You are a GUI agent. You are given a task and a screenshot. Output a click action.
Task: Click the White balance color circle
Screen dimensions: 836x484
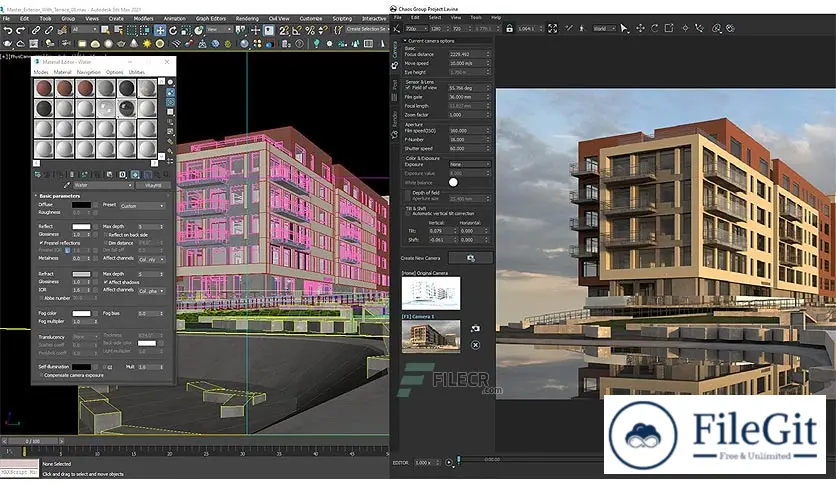[x=453, y=182]
